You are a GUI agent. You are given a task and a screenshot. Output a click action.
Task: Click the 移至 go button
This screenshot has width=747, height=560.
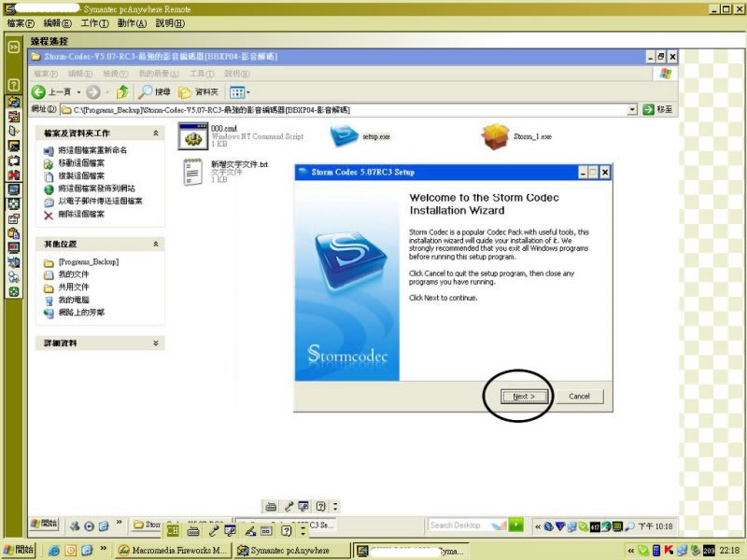657,109
